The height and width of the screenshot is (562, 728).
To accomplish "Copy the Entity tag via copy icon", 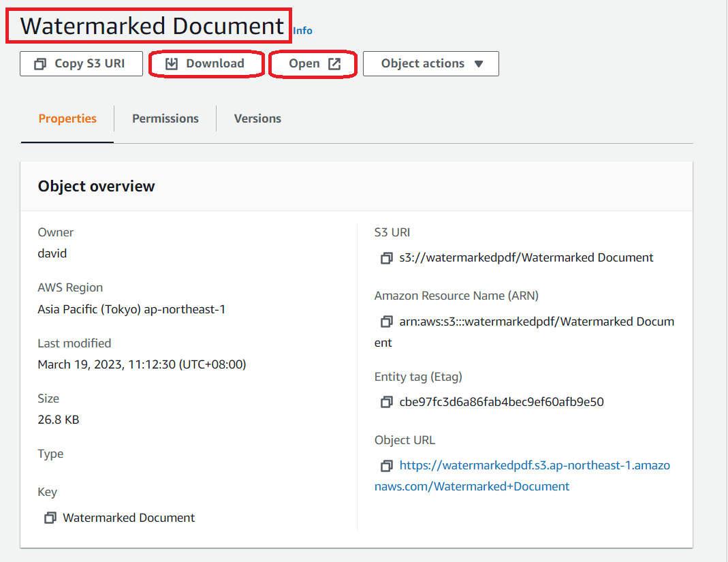I will tap(386, 402).
